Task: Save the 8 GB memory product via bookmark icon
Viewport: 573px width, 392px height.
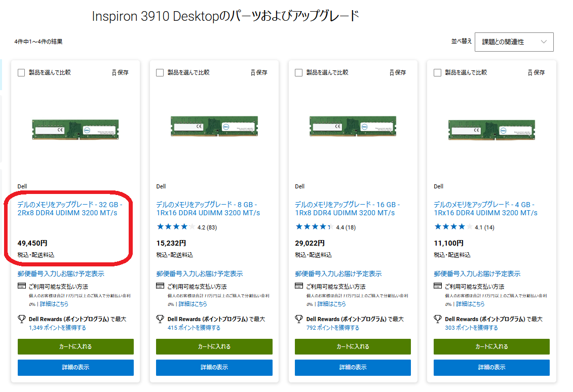Action: click(259, 73)
